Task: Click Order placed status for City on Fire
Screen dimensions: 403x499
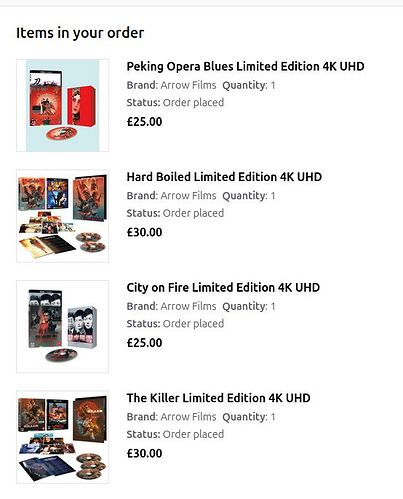Action: point(193,324)
